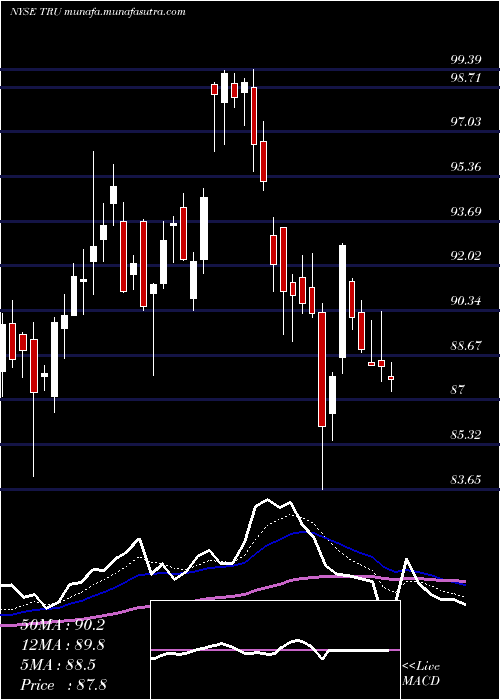Image resolution: width=500 pixels, height=700 pixels.
Task: Select the 95.36 price level label
Action: pyautogui.click(x=466, y=167)
